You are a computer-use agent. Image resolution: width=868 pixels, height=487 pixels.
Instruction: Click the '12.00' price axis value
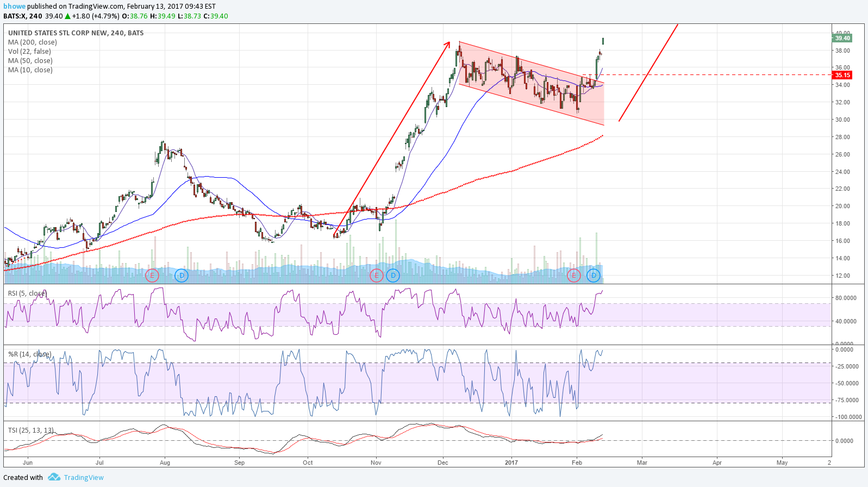coord(842,276)
